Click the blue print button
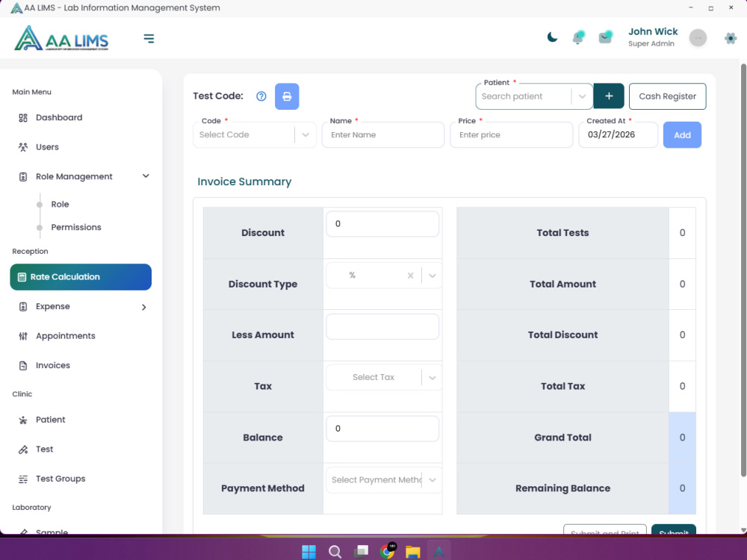This screenshot has width=747, height=560. tap(287, 96)
